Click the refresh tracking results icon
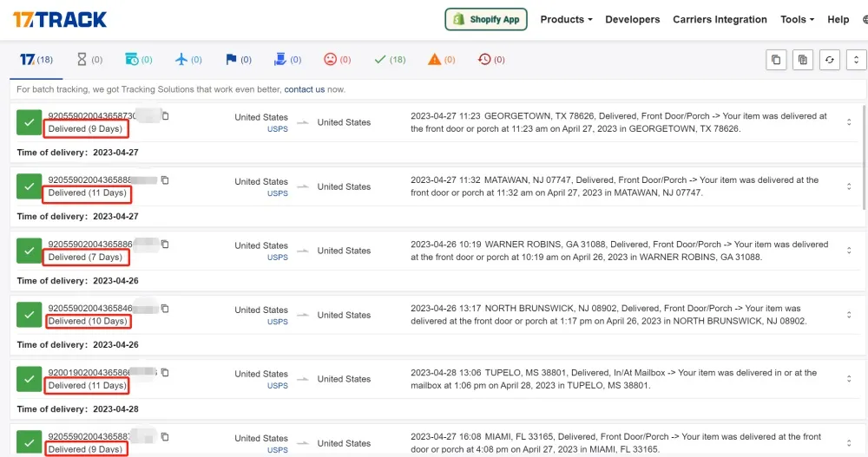The image size is (868, 457). coord(830,60)
